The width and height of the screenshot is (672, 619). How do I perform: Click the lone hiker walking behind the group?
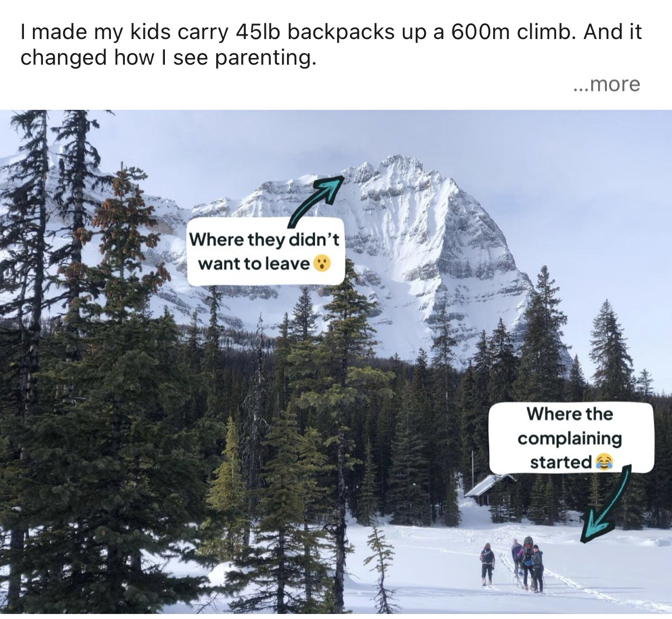[488, 564]
